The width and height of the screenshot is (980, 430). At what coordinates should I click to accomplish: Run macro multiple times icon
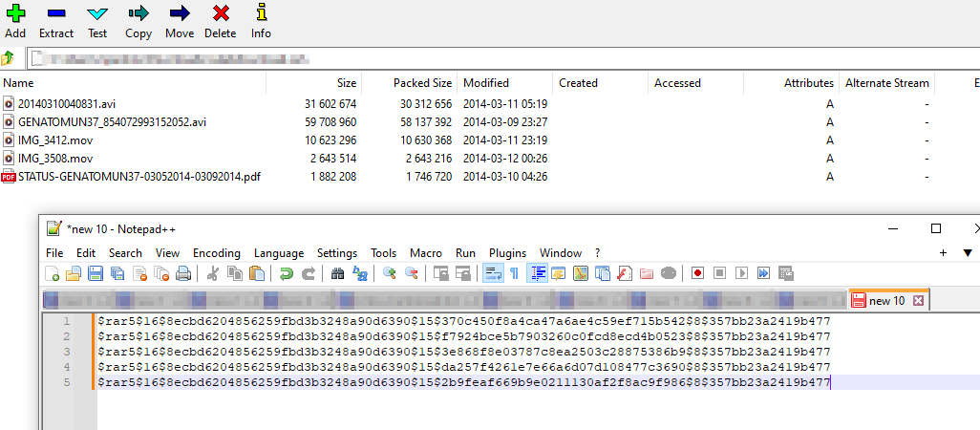[x=764, y=273]
